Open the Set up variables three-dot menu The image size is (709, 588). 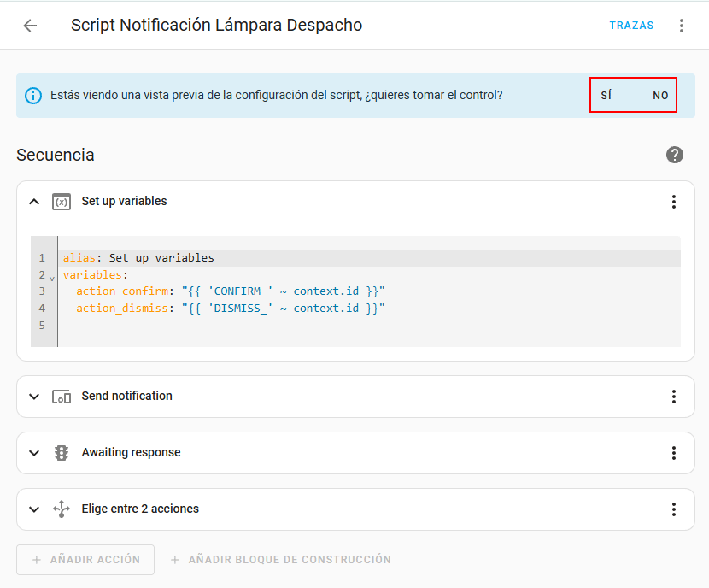click(x=673, y=202)
